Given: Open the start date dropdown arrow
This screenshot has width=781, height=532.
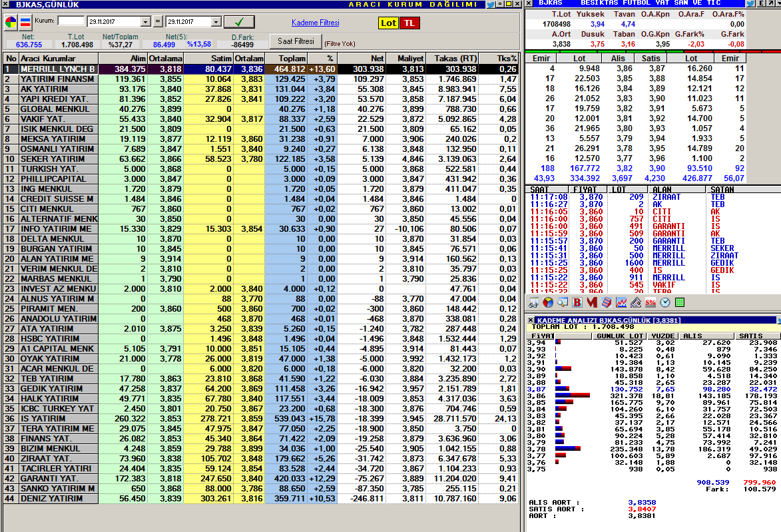Looking at the screenshot, I should [x=145, y=22].
